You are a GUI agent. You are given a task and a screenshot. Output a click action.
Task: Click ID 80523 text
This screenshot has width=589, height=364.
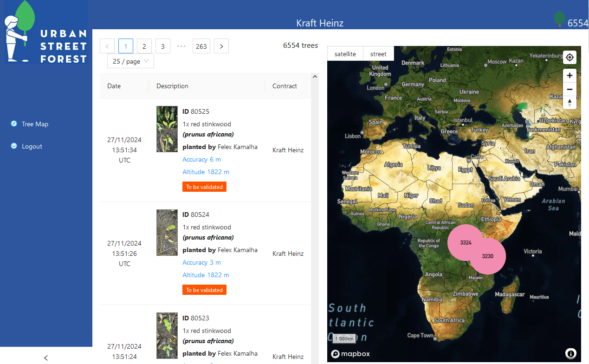point(196,318)
